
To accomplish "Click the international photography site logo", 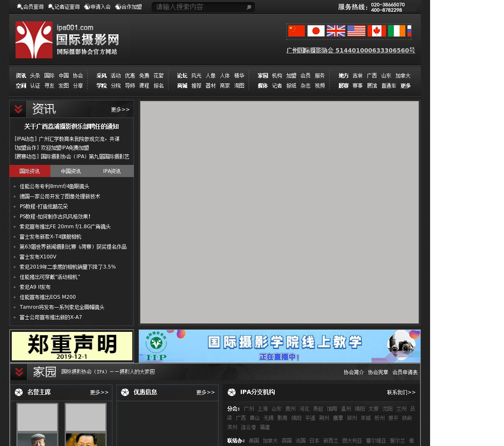I will click(67, 40).
